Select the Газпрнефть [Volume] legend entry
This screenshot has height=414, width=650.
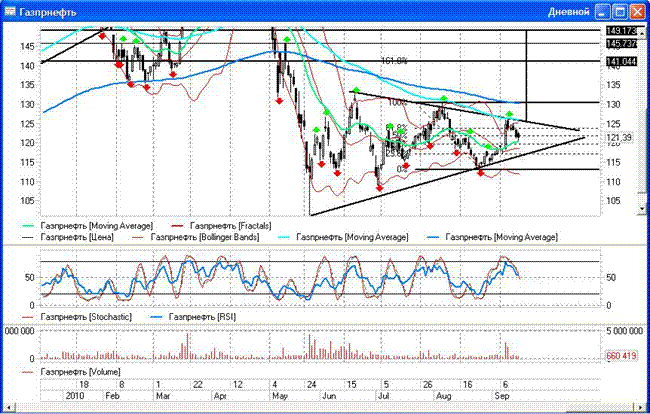coord(71,372)
